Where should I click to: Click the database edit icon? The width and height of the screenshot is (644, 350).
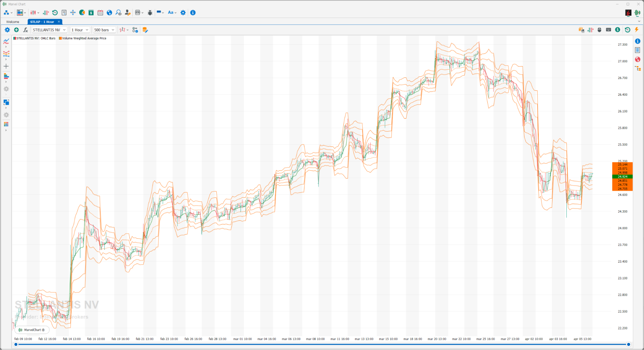(145, 30)
